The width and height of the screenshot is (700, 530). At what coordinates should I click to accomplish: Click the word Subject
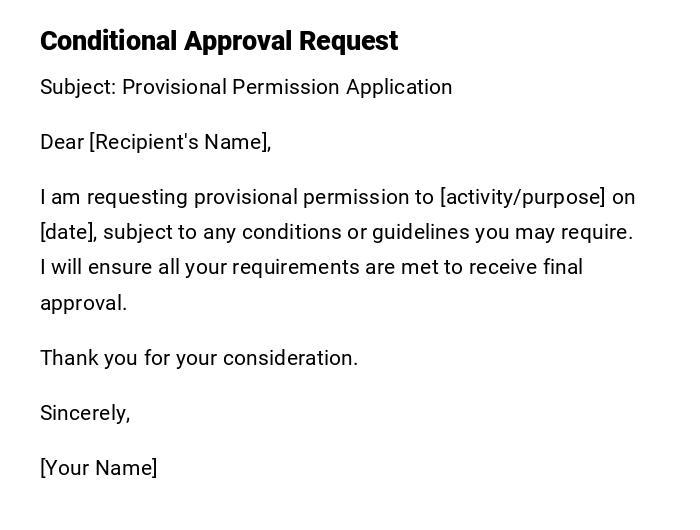76,87
